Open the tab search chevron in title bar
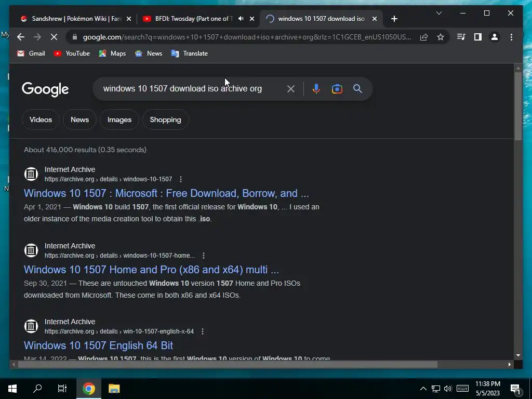This screenshot has width=532, height=399. pyautogui.click(x=438, y=13)
